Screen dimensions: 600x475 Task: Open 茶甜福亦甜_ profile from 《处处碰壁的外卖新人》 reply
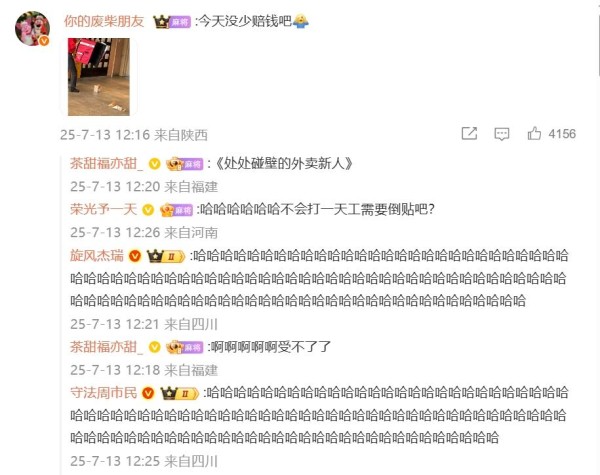point(107,164)
